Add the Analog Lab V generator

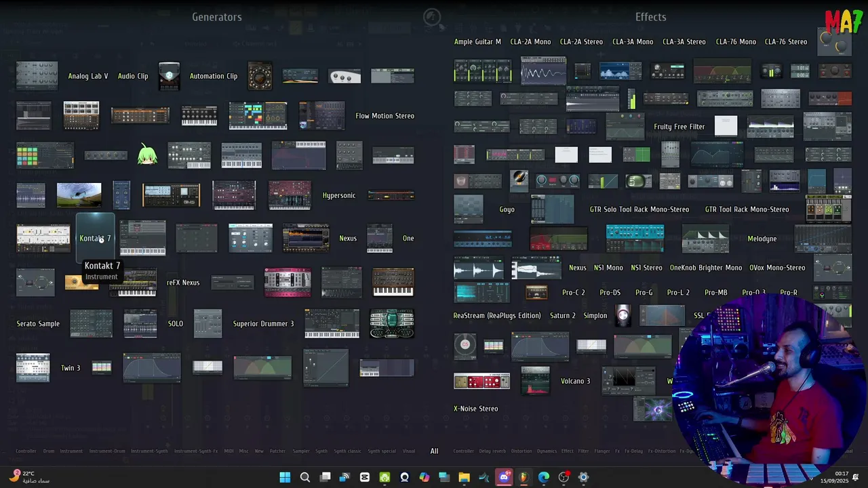[88, 77]
